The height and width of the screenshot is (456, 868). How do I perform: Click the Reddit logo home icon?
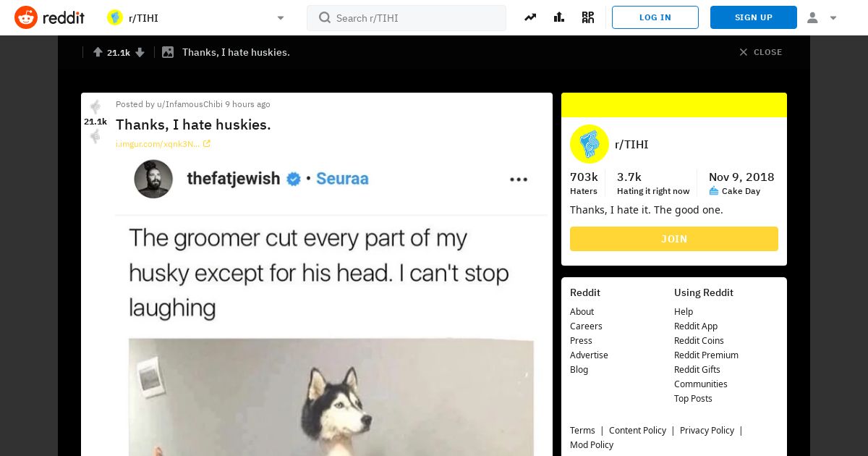(x=26, y=17)
